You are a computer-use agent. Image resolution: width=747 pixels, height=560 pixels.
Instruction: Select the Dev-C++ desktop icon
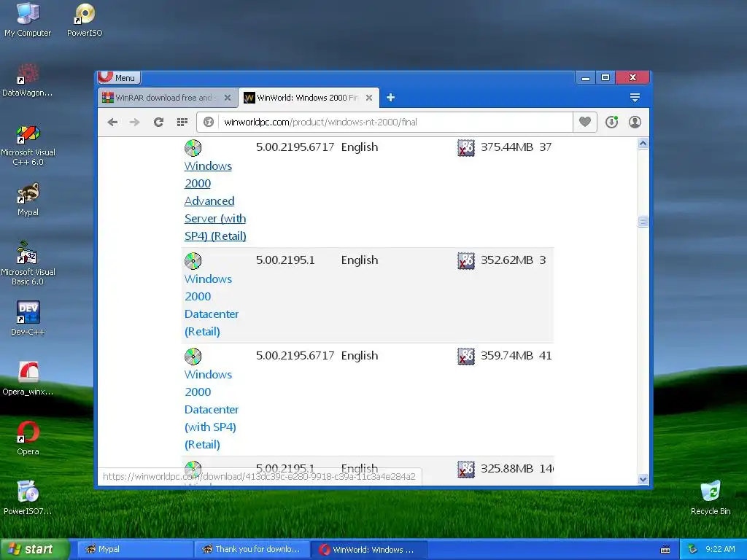(28, 319)
